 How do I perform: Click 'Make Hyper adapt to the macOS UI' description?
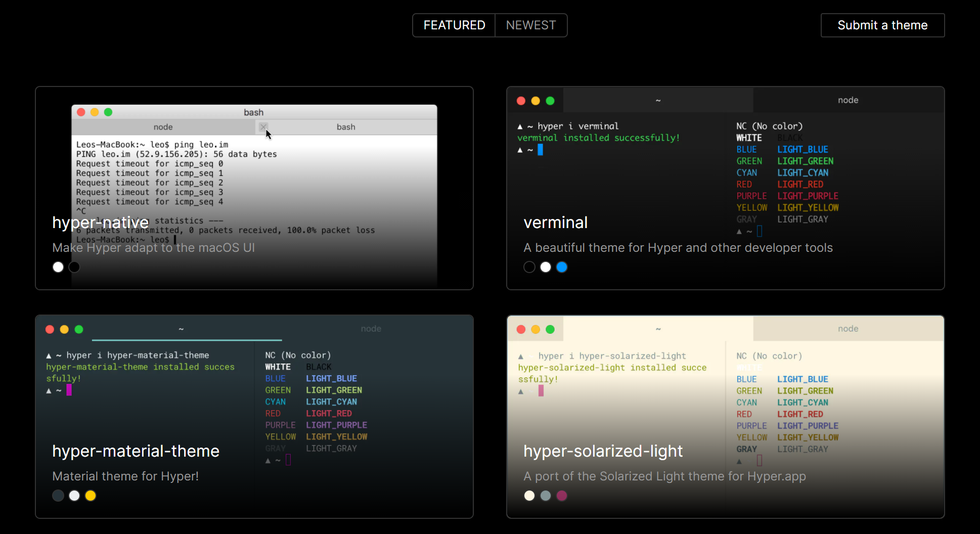point(153,248)
